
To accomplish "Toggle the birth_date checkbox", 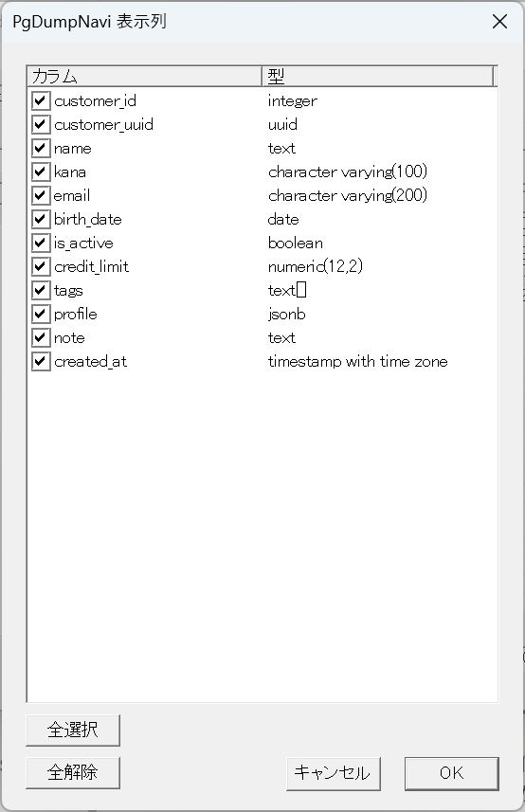I will tap(41, 219).
